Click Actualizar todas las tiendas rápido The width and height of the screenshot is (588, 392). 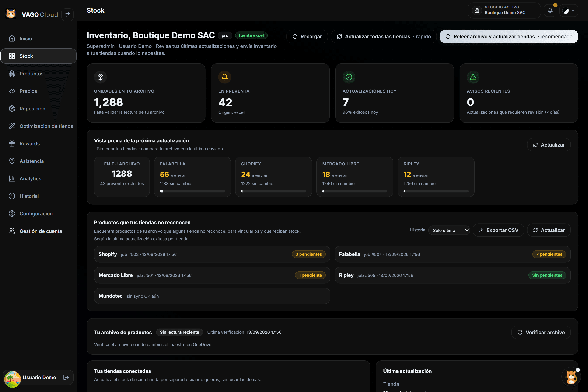click(384, 36)
